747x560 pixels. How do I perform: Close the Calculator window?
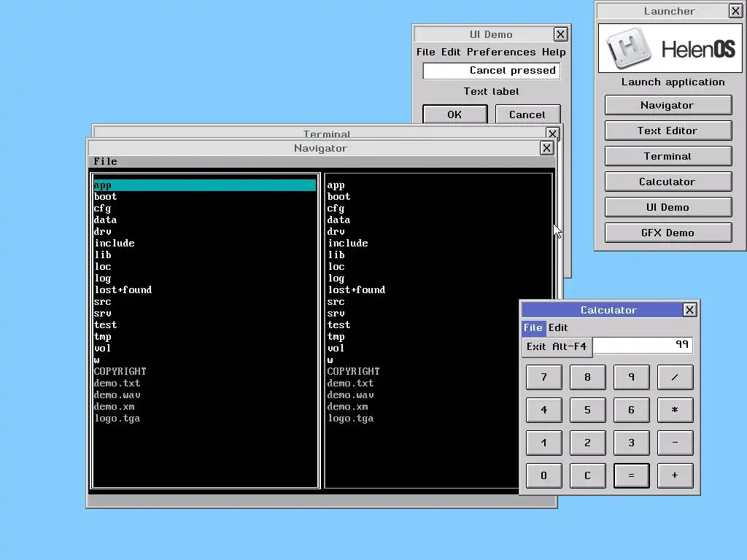[689, 310]
